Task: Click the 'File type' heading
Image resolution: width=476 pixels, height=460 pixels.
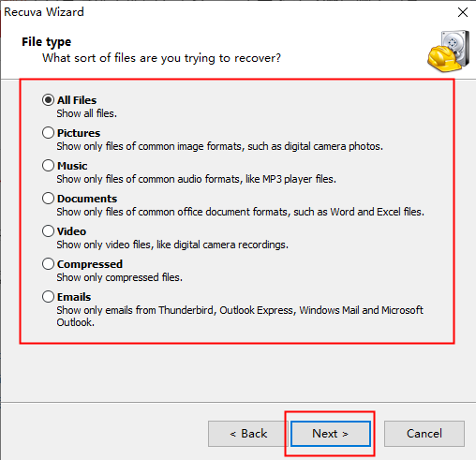Action: [x=46, y=42]
